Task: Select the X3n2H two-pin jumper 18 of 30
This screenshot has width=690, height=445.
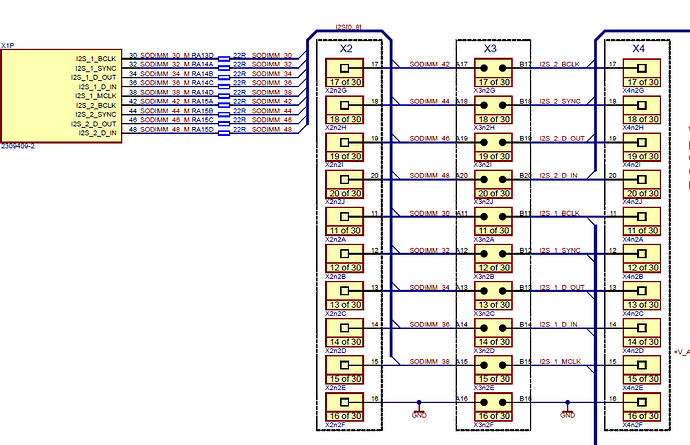Action: 491,109
